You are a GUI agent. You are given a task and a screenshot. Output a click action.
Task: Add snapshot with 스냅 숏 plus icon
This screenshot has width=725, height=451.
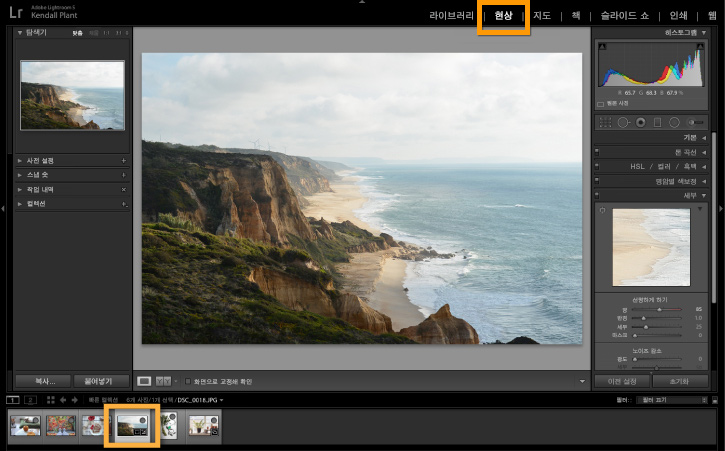click(123, 175)
